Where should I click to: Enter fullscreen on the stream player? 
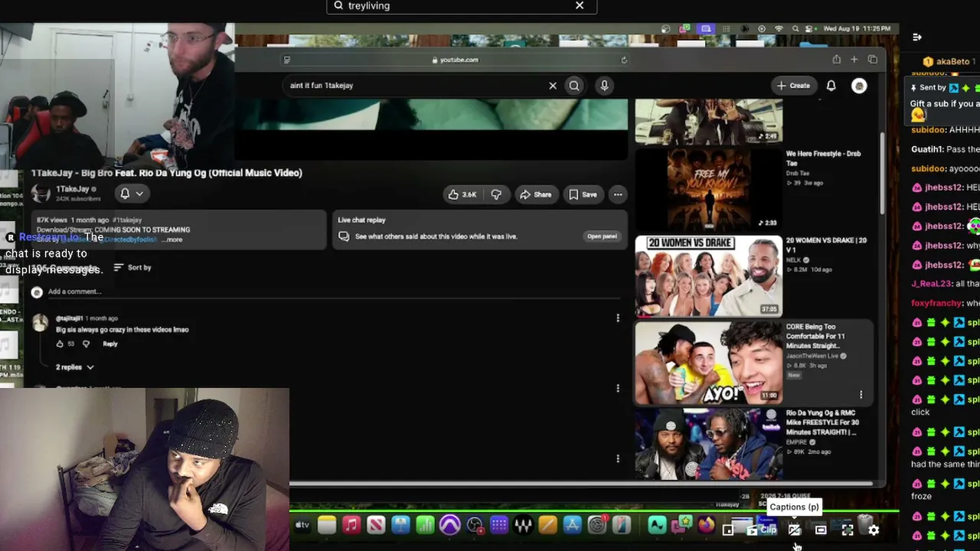(x=848, y=530)
